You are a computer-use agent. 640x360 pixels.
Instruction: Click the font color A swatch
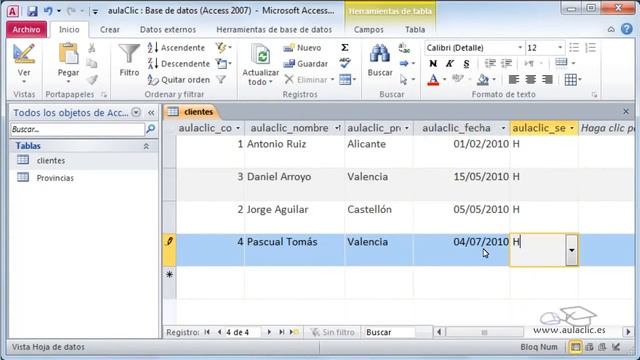[x=433, y=80]
